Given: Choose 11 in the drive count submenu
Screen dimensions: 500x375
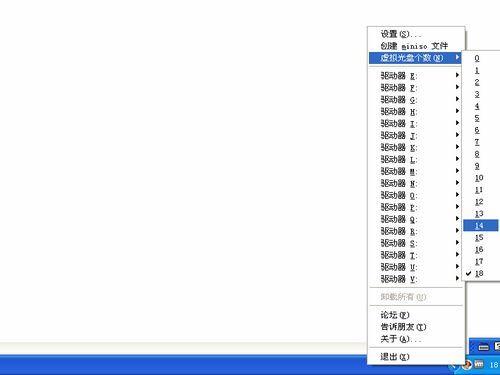Looking at the screenshot, I should tap(481, 190).
